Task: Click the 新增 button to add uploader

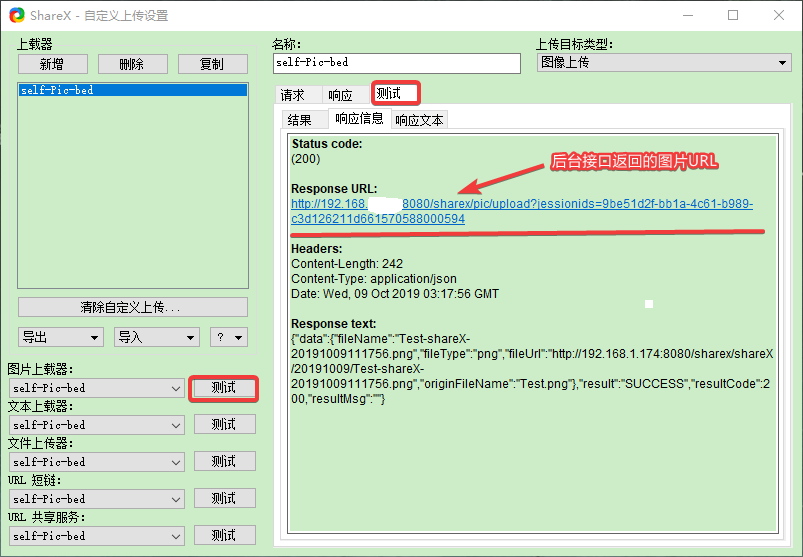Action: click(x=53, y=65)
